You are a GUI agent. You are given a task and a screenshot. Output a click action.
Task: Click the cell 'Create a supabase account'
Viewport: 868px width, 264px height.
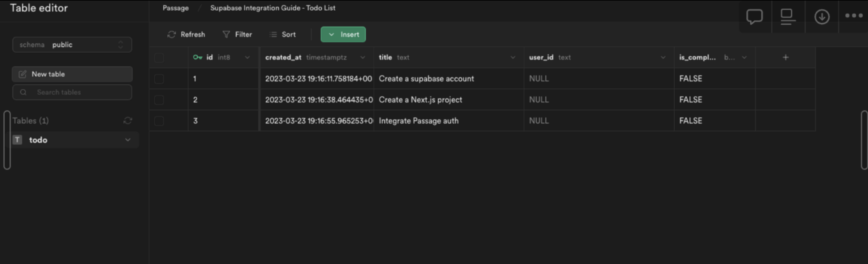[x=449, y=79]
